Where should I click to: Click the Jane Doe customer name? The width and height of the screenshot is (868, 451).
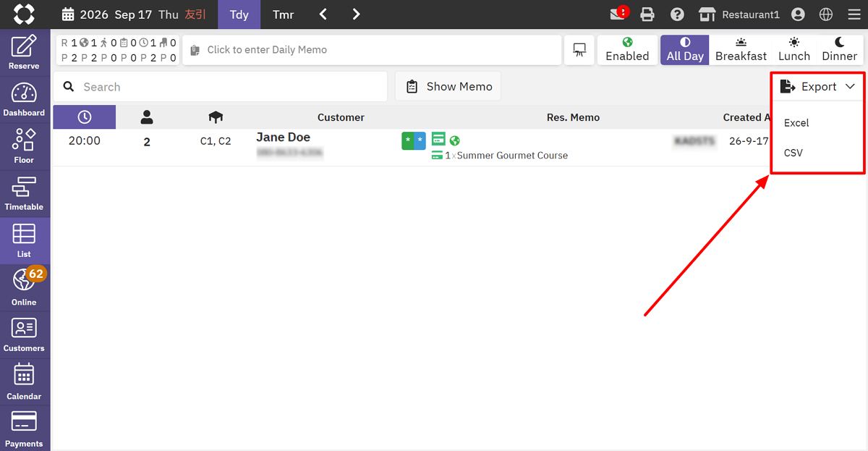click(x=283, y=138)
